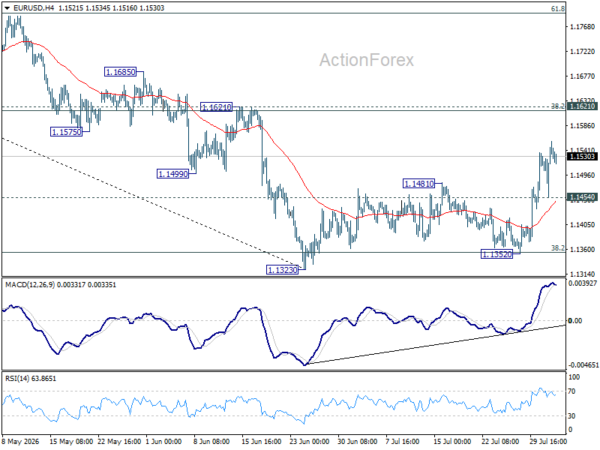Click the 1.14540 level tag on price axis

(582, 197)
